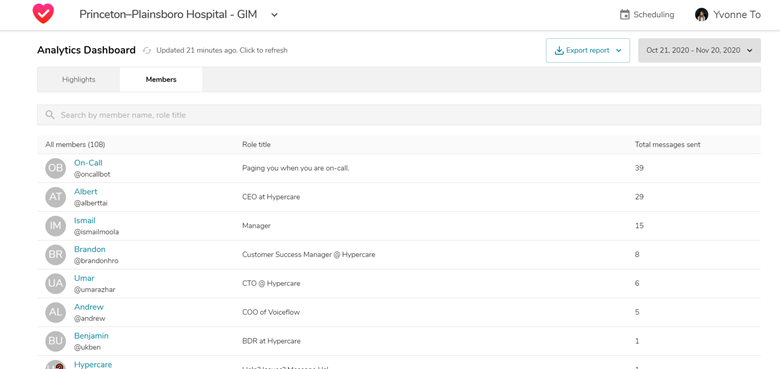
Task: Click the Yvonne To username
Action: pos(737,15)
